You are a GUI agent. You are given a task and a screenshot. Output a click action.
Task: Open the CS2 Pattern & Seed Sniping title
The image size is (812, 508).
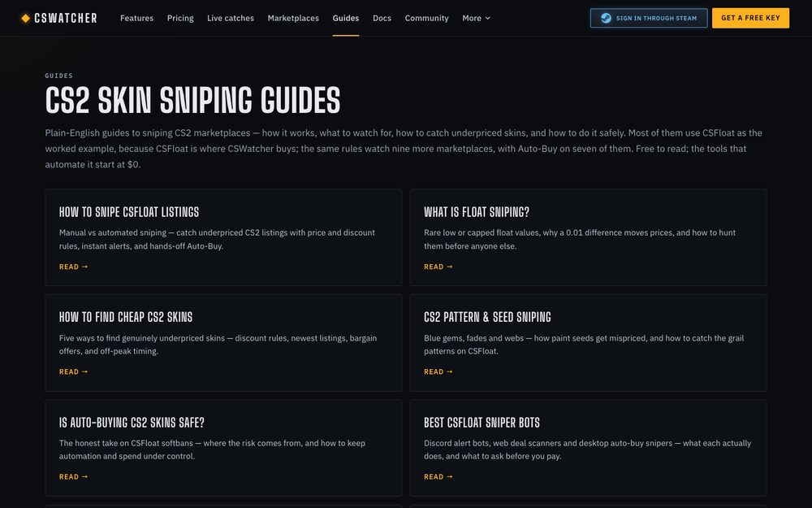point(487,317)
